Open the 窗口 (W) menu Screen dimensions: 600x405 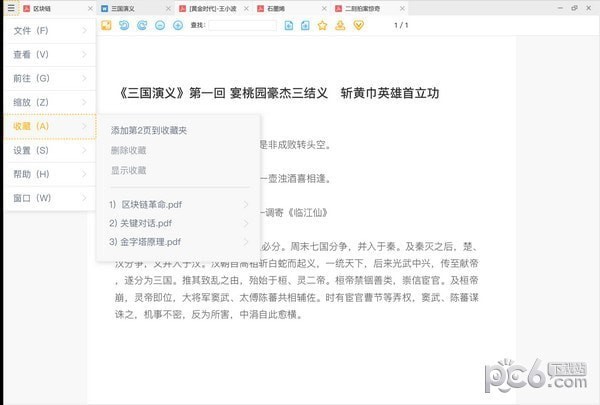[50, 198]
